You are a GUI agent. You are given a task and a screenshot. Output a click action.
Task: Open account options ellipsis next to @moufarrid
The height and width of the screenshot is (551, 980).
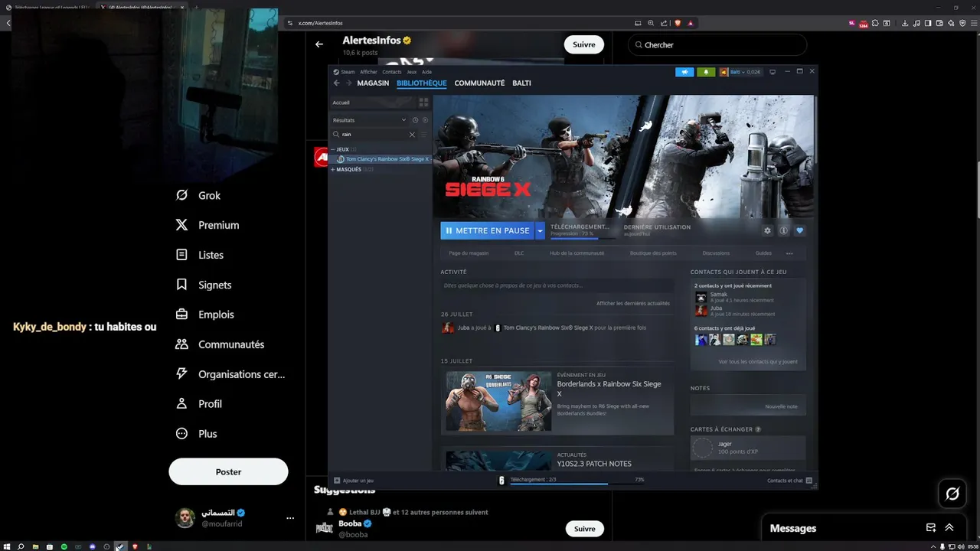(290, 518)
